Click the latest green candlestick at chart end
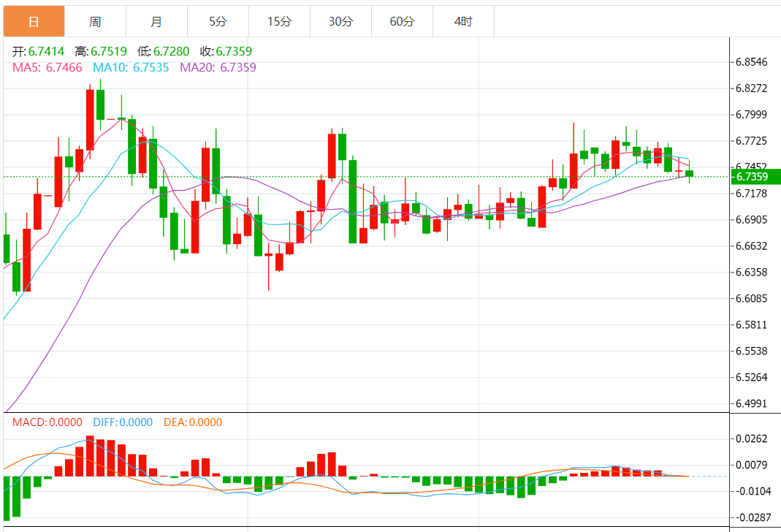Screen dimensions: 781x532 coord(690,173)
